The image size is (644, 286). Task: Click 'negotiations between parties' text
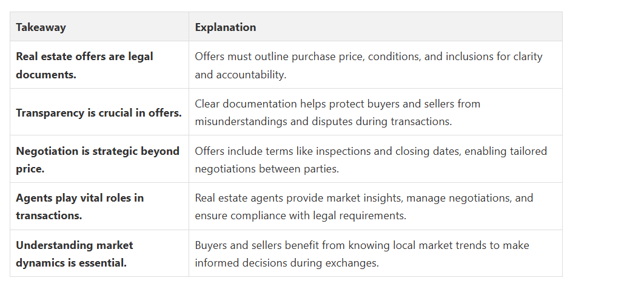pos(267,169)
